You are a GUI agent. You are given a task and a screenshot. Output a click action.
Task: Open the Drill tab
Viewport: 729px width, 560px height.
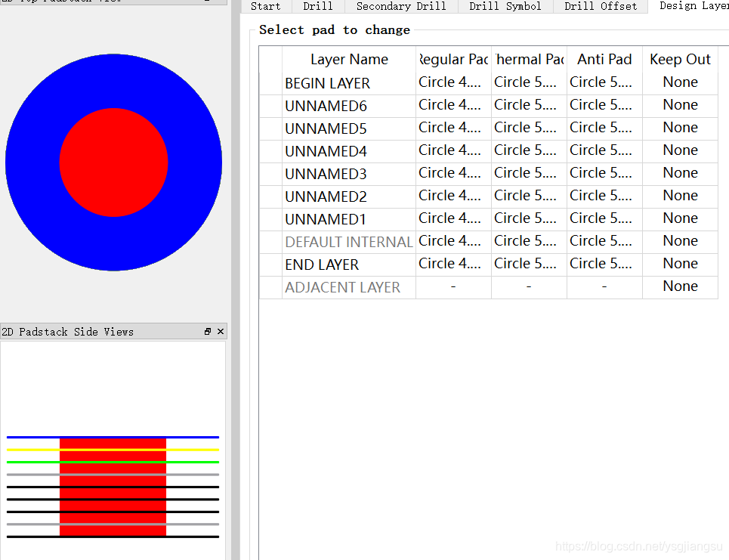(x=317, y=6)
